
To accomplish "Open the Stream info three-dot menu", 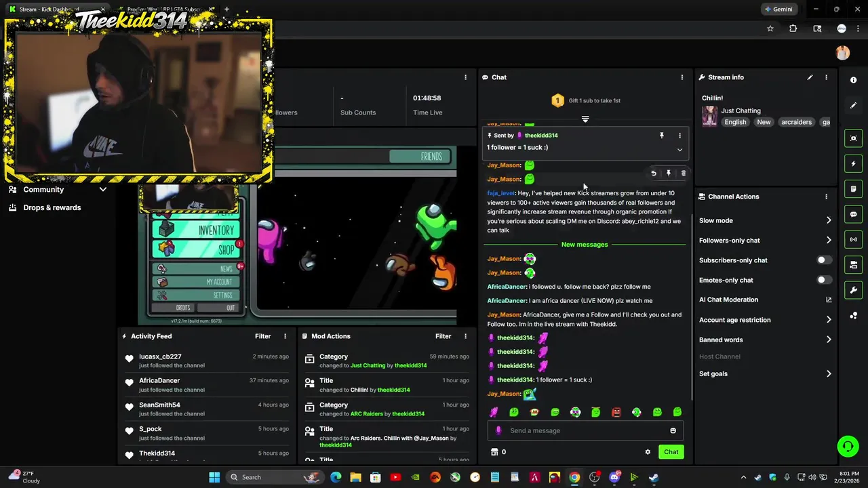I will [826, 77].
